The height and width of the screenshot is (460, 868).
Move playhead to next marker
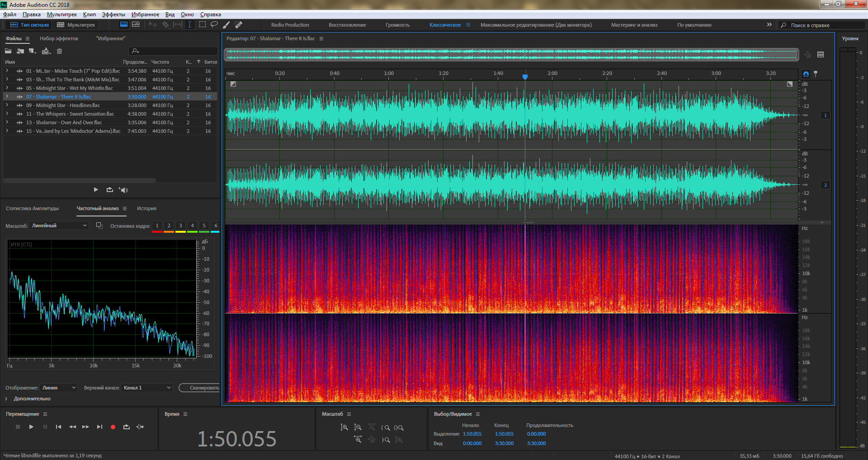[99, 427]
